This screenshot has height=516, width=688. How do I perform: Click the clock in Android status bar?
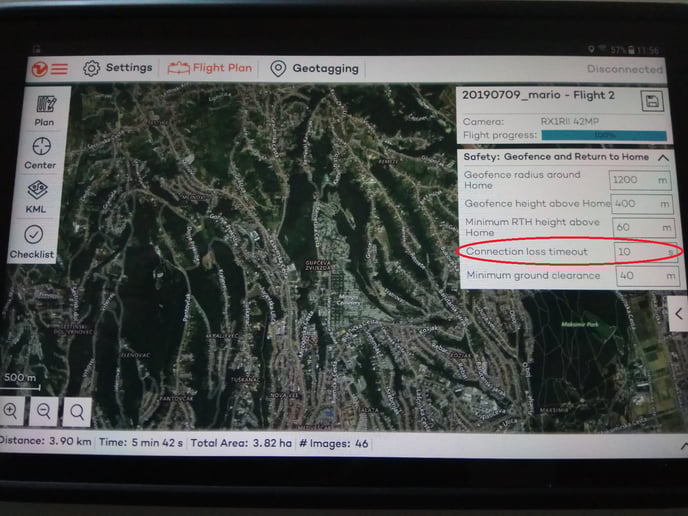648,50
